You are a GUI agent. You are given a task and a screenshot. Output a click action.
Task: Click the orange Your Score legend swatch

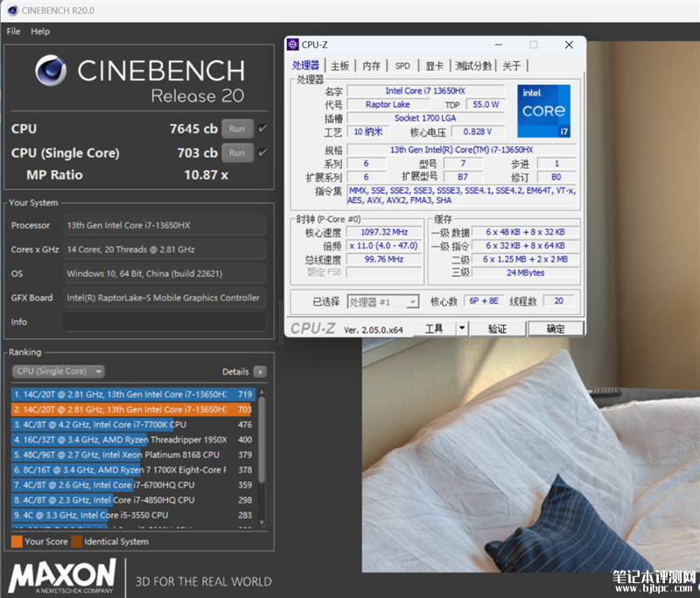coord(17,542)
